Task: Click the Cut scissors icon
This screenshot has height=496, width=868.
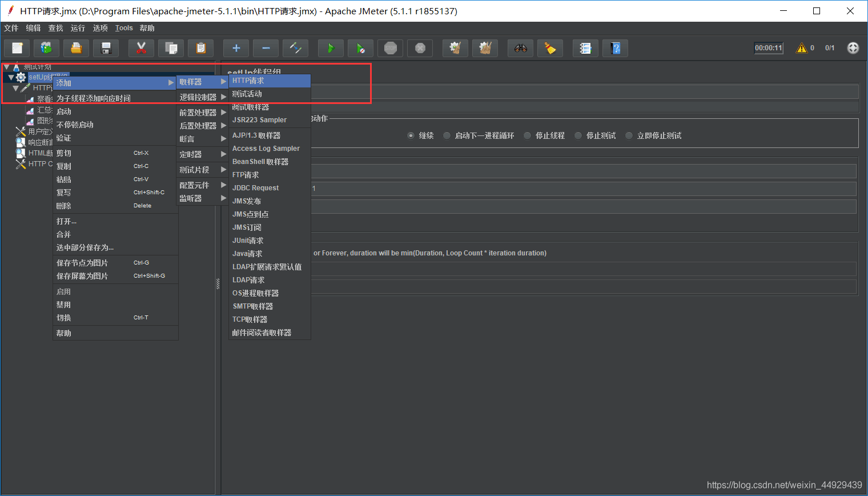Action: click(142, 48)
